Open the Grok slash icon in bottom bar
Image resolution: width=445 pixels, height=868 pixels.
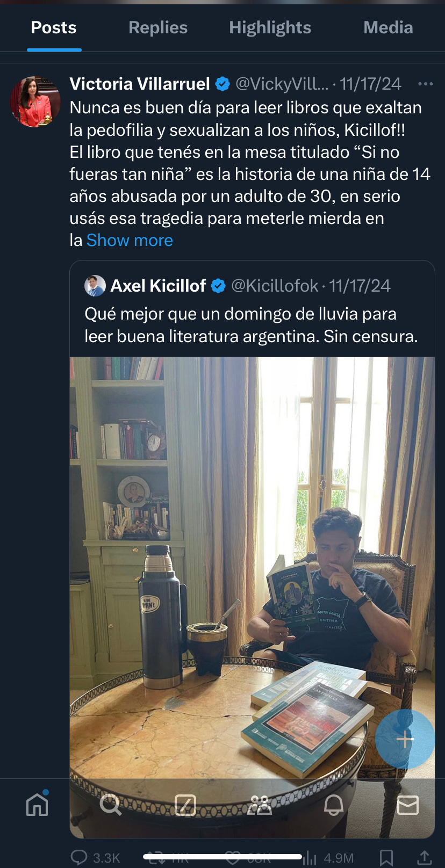tap(185, 805)
